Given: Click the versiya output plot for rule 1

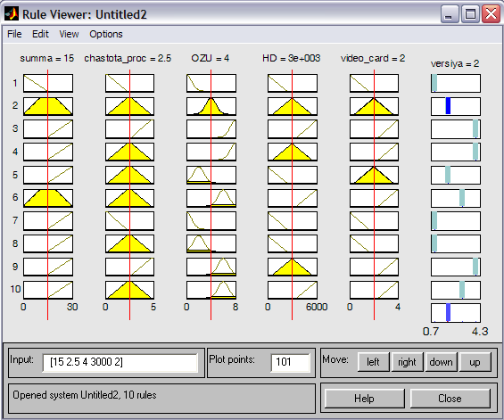Looking at the screenshot, I should pos(456,83).
